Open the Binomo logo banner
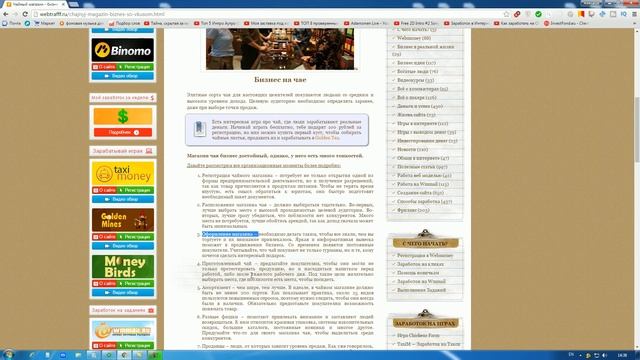The height and width of the screenshot is (360, 640). 123,50
